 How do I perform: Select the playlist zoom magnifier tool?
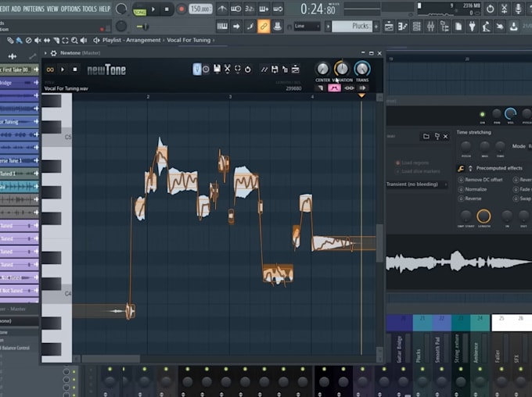tap(74, 41)
